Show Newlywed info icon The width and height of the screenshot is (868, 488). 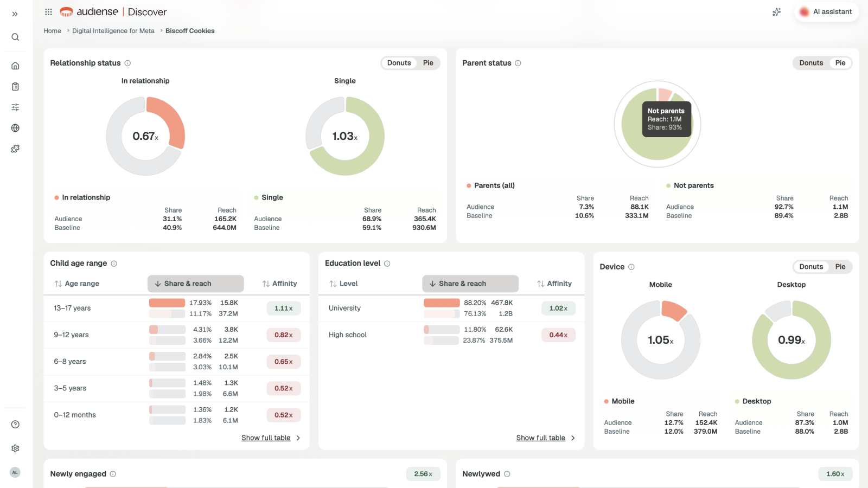pos(507,474)
